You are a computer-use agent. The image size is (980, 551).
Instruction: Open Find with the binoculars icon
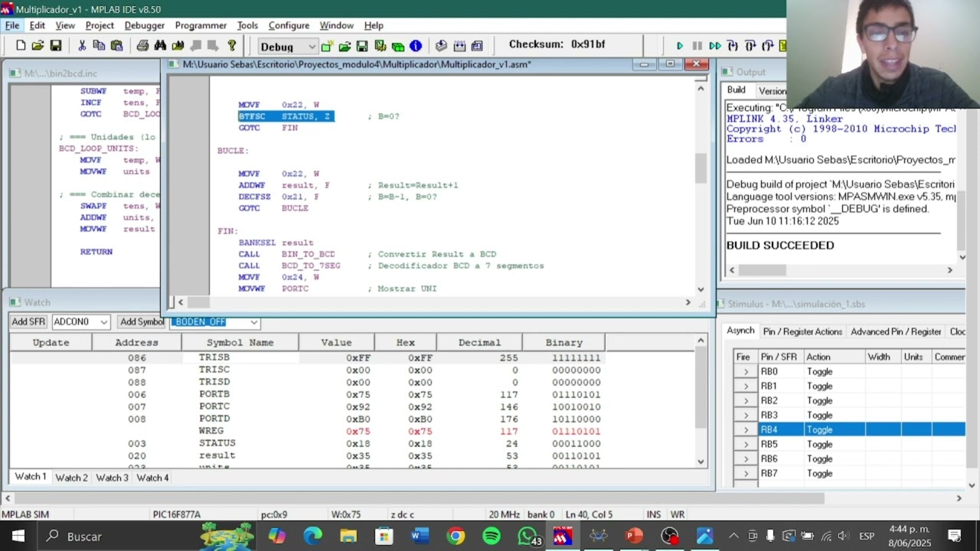point(160,46)
